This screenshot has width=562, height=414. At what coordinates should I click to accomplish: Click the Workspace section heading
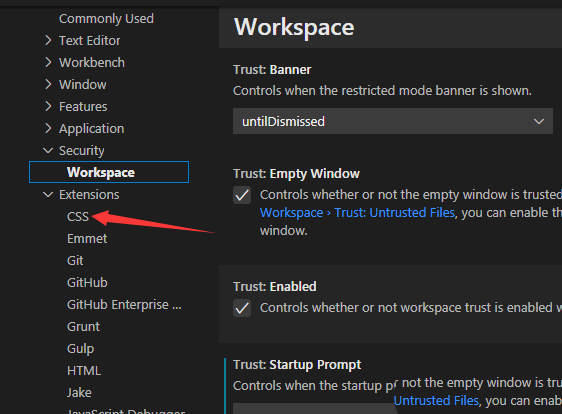[294, 27]
